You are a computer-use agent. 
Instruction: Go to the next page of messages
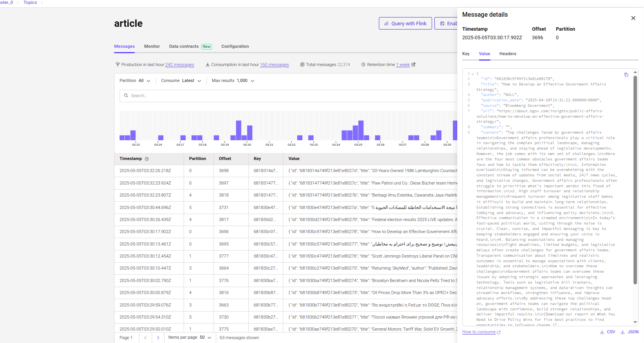pos(158,338)
